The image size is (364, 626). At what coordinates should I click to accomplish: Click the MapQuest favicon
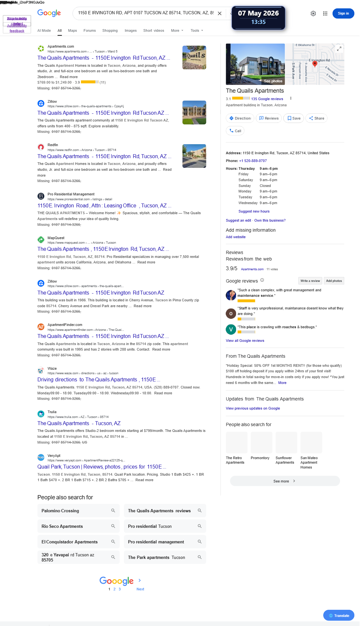[x=41, y=240]
